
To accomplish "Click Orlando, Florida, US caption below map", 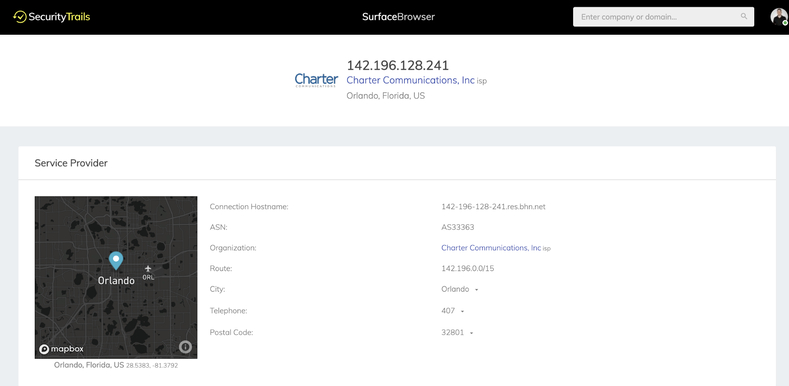I will (x=89, y=365).
